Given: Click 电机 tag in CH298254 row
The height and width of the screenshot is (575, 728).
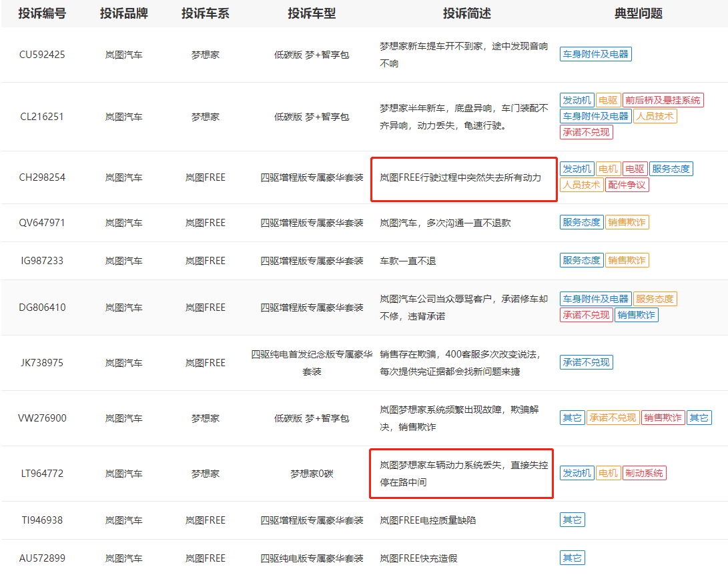Looking at the screenshot, I should coord(608,169).
